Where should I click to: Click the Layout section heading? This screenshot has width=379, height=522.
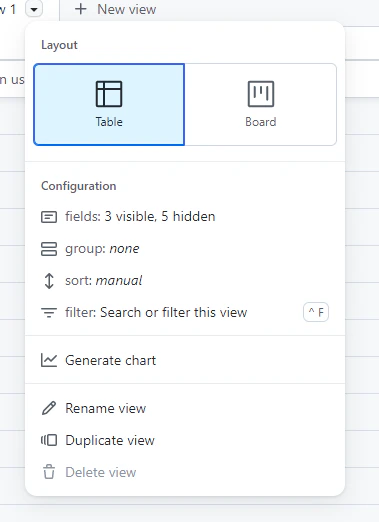(x=59, y=45)
